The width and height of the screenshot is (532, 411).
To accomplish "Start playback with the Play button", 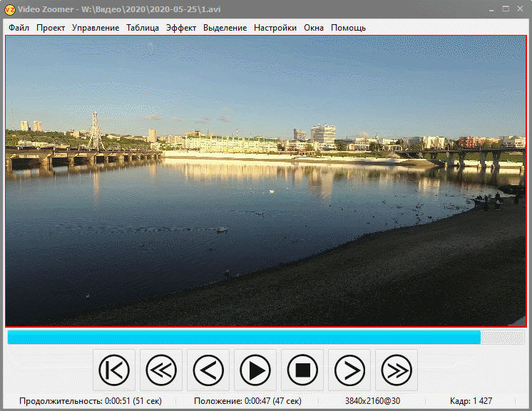I will (x=255, y=370).
